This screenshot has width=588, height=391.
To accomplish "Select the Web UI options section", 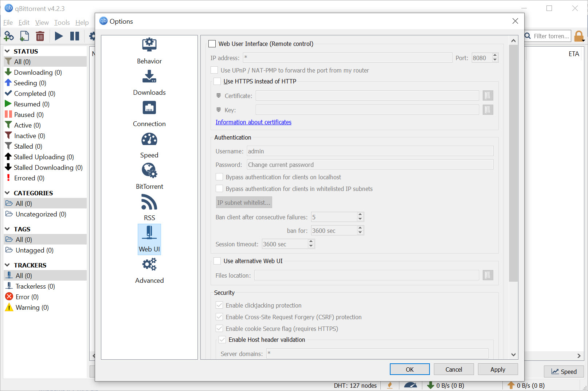I will coord(149,239).
